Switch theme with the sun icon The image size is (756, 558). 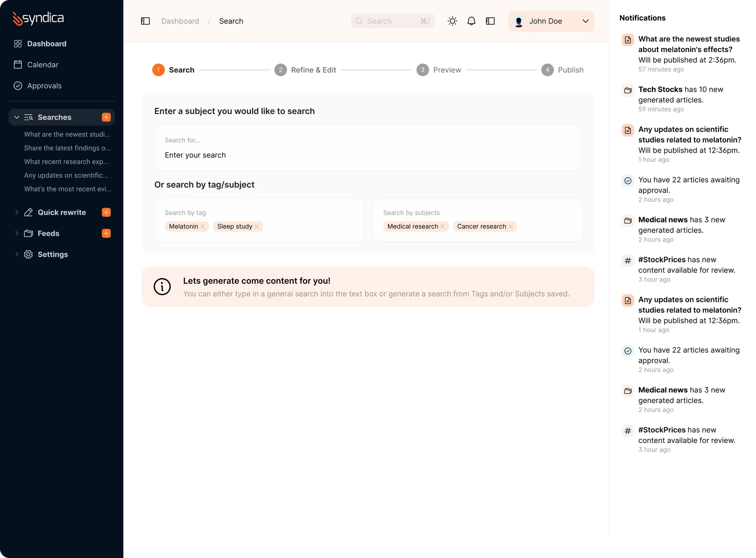point(452,21)
